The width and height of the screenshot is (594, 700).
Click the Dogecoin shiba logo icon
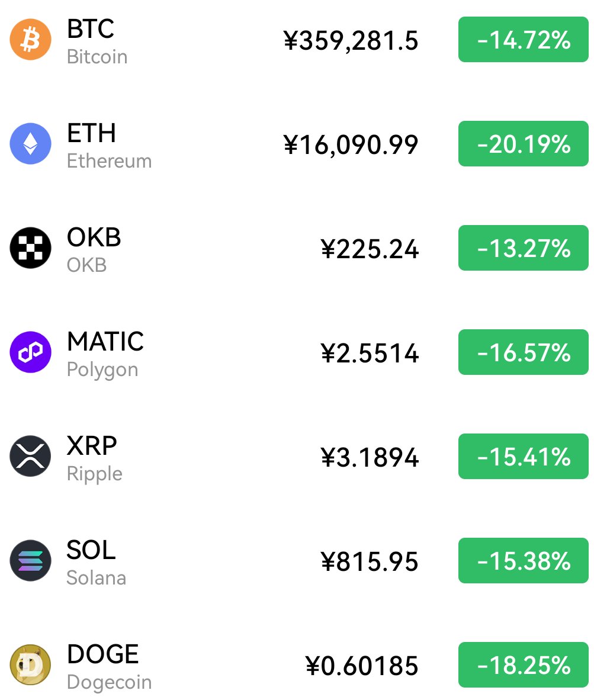pos(30,664)
